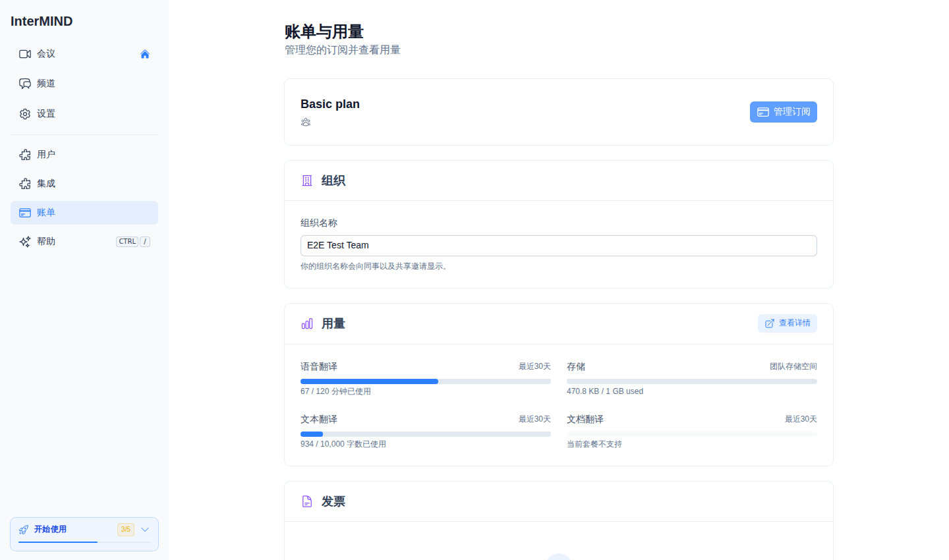The width and height of the screenshot is (949, 560).
Task: Open 帮助 from the sidebar
Action: point(84,242)
